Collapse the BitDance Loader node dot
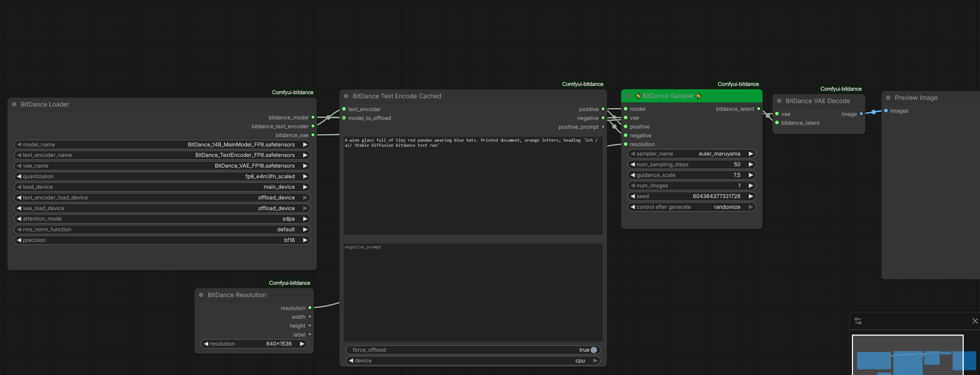The width and height of the screenshot is (980, 375). 14,104
